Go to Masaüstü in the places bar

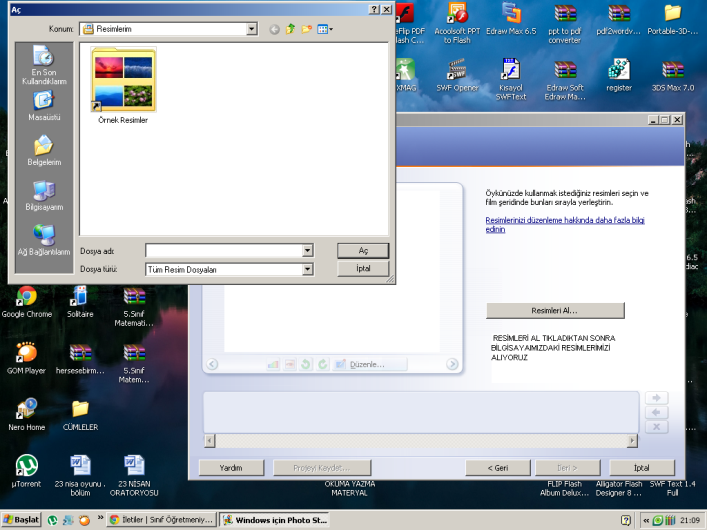[43, 105]
